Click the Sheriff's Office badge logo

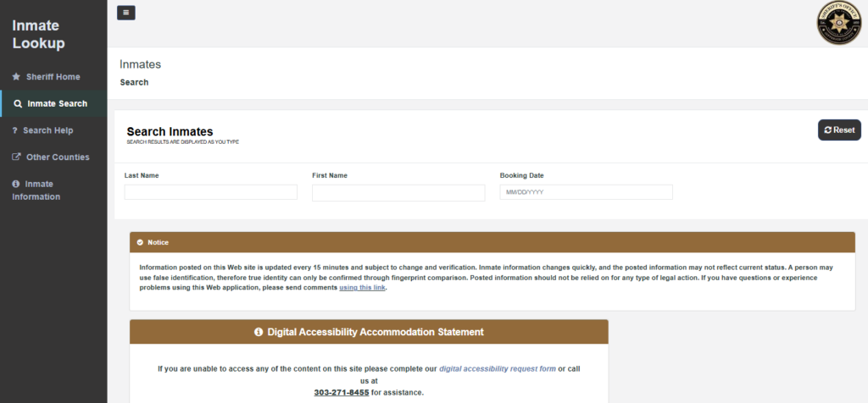tap(838, 23)
